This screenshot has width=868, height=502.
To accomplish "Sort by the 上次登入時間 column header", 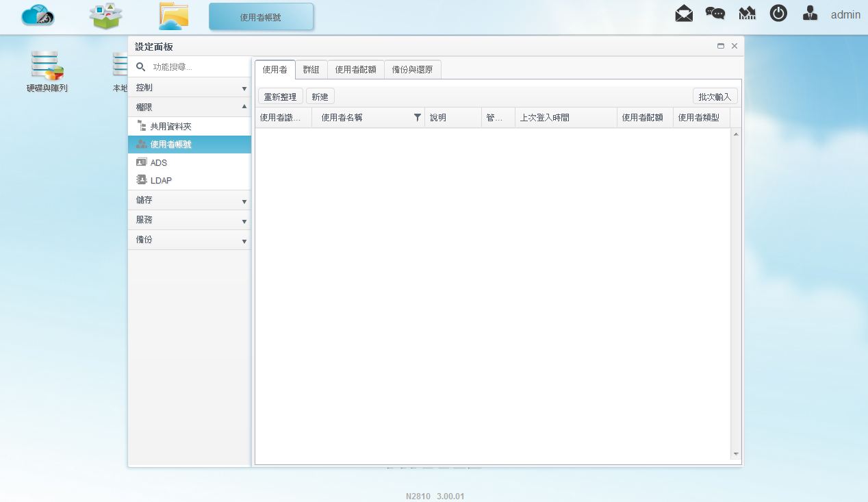I will [566, 118].
